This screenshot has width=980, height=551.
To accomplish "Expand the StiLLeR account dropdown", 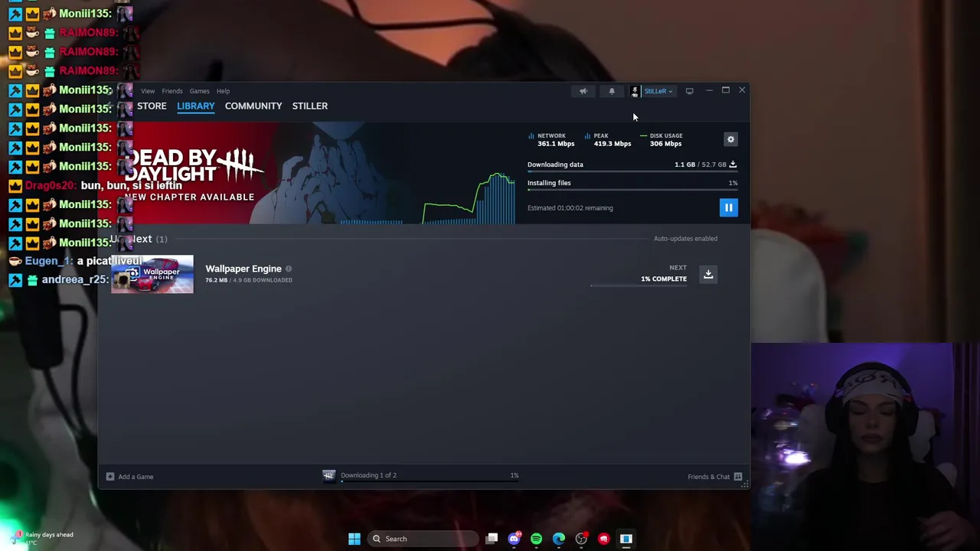I will pos(658,91).
